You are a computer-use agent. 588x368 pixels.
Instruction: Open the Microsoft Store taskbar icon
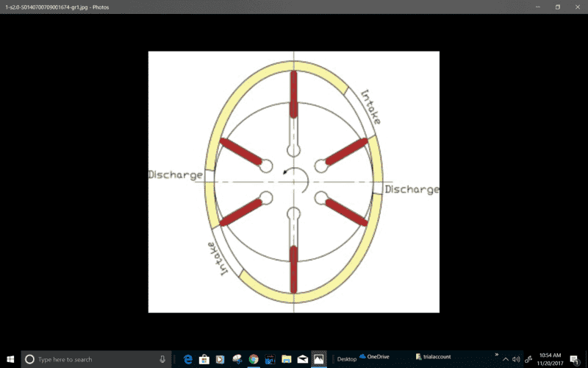204,359
